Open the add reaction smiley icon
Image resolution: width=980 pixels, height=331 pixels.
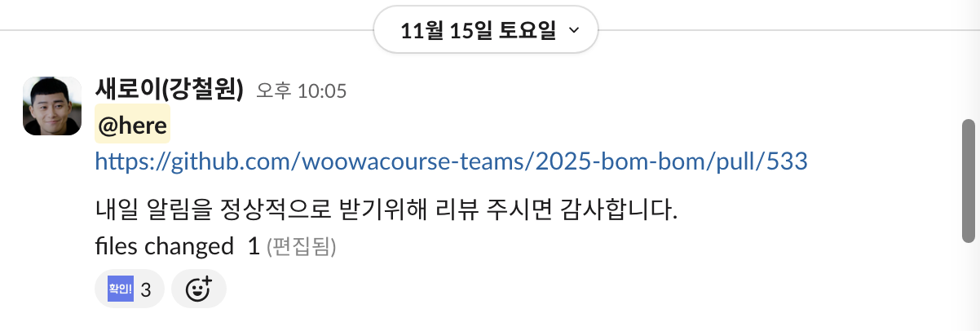pyautogui.click(x=198, y=289)
